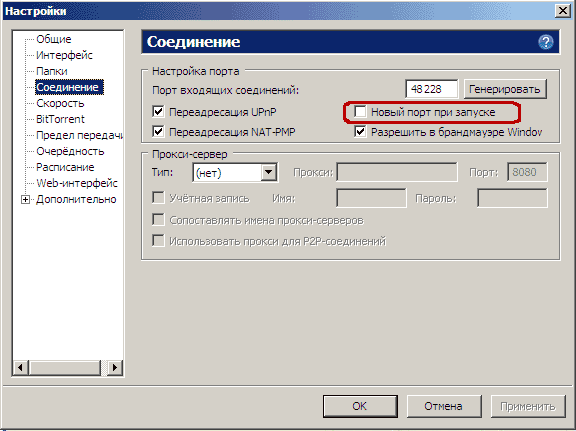The width and height of the screenshot is (576, 431).
Task: Click the OK button
Action: (x=360, y=406)
